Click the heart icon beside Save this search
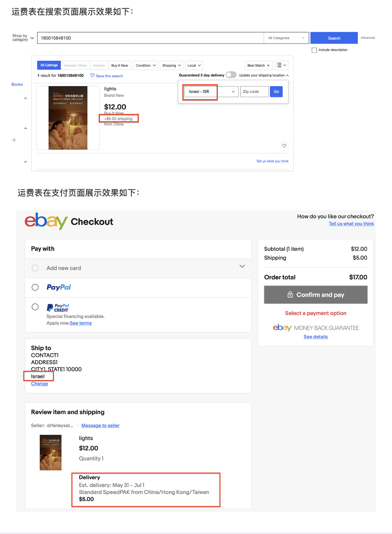Screen dimensions: 392x534 (x=92, y=76)
